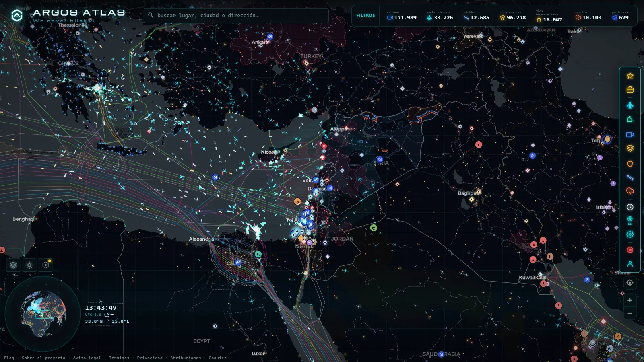Open the video camera sidebar icon

pos(630,135)
